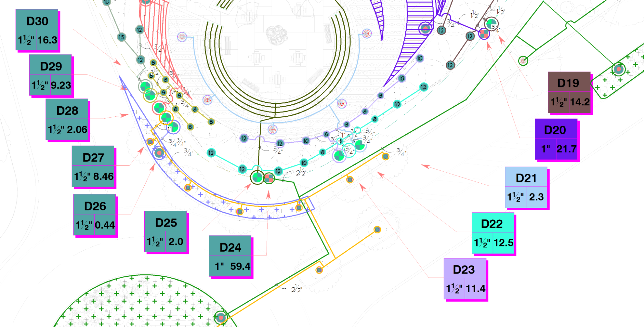Click the red-blue checkered valve at top right
The height and width of the screenshot is (327, 644).
pyautogui.click(x=484, y=34)
